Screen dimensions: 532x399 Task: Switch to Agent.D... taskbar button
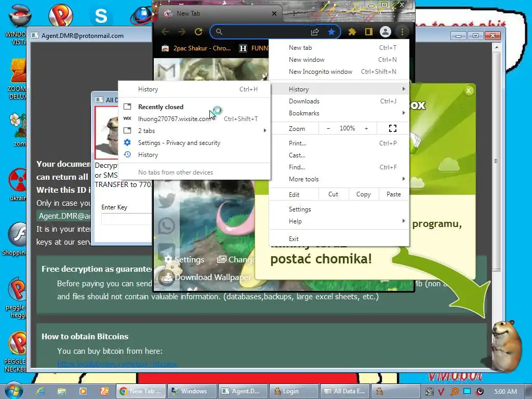[x=243, y=391]
